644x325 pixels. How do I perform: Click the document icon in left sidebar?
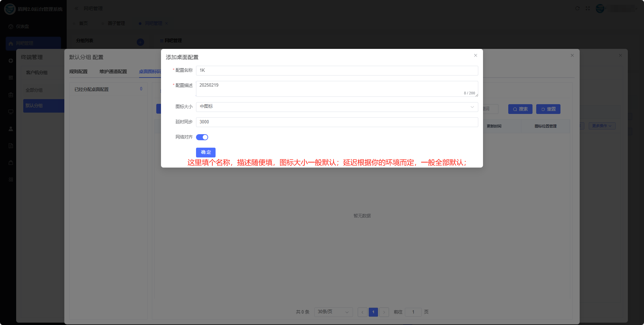[11, 146]
